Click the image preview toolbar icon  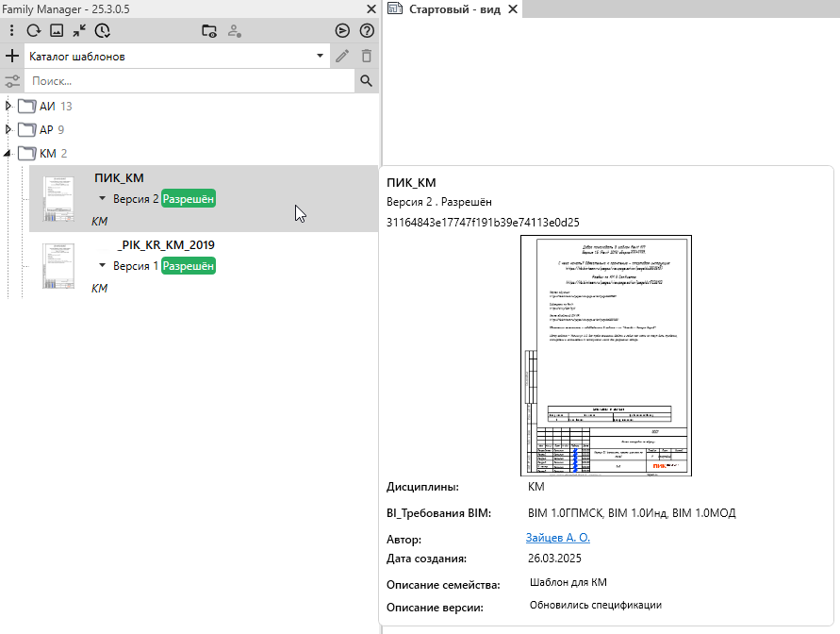(x=57, y=30)
